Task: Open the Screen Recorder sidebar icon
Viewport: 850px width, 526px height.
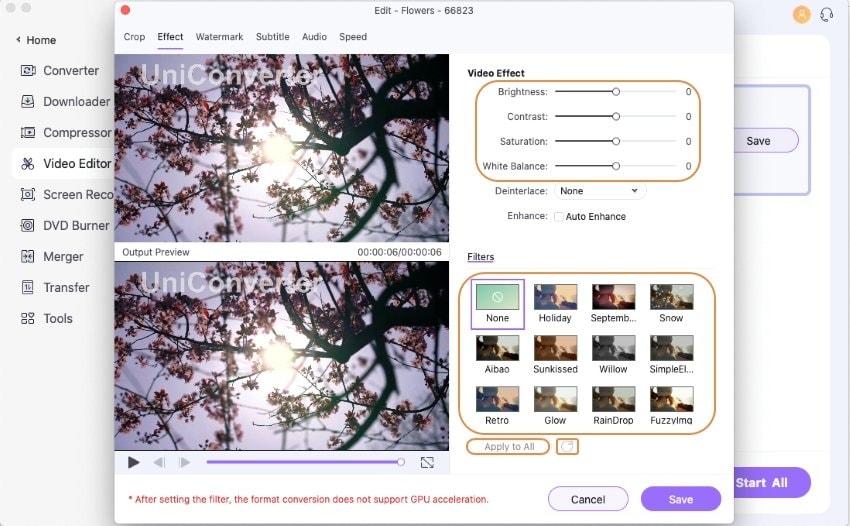Action: pyautogui.click(x=28, y=194)
